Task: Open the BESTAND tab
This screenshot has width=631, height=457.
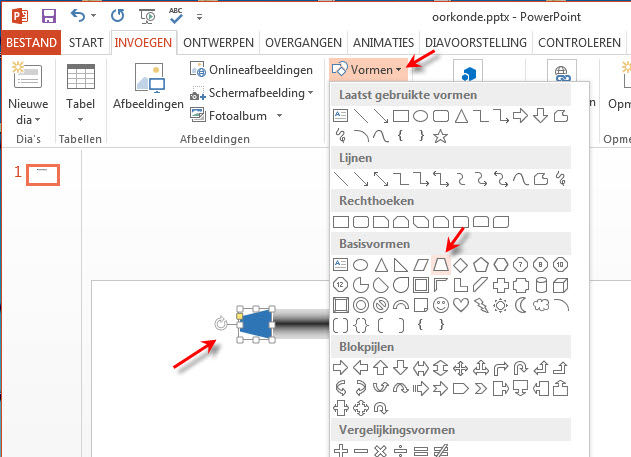Action: 31,42
